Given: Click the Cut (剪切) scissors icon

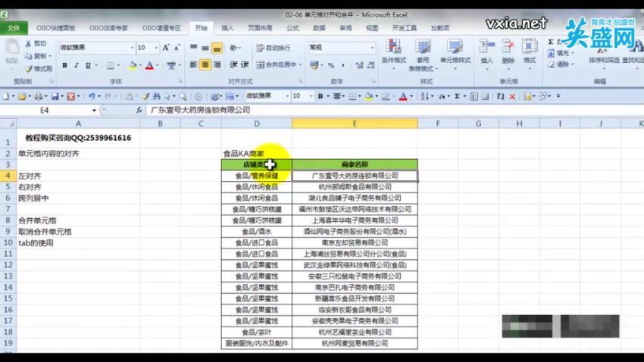Looking at the screenshot, I should (x=28, y=43).
